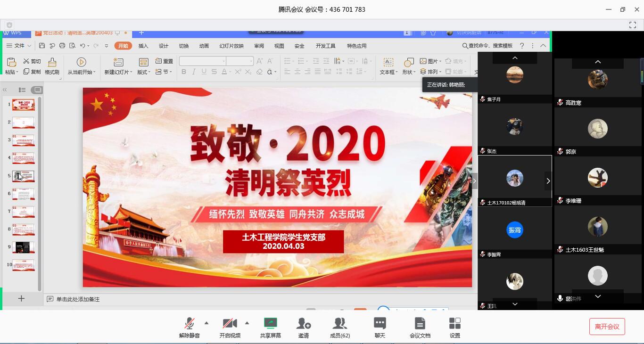Select slide 9 thumbnail in the panel

[x=23, y=247]
